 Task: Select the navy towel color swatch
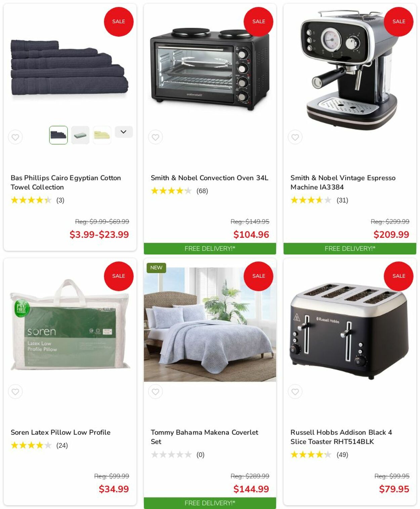(58, 135)
